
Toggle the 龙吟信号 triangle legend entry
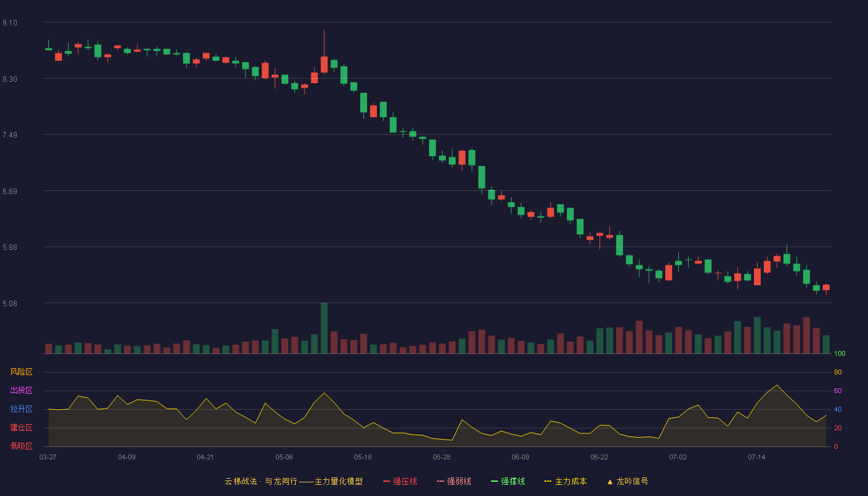[x=627, y=481]
